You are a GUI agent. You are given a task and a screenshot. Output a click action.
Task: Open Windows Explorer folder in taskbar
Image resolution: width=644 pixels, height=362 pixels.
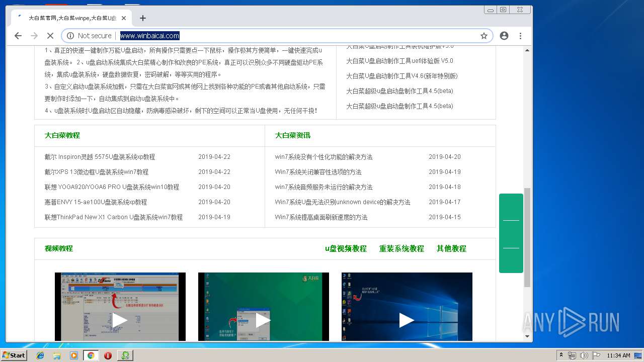pos(57,355)
